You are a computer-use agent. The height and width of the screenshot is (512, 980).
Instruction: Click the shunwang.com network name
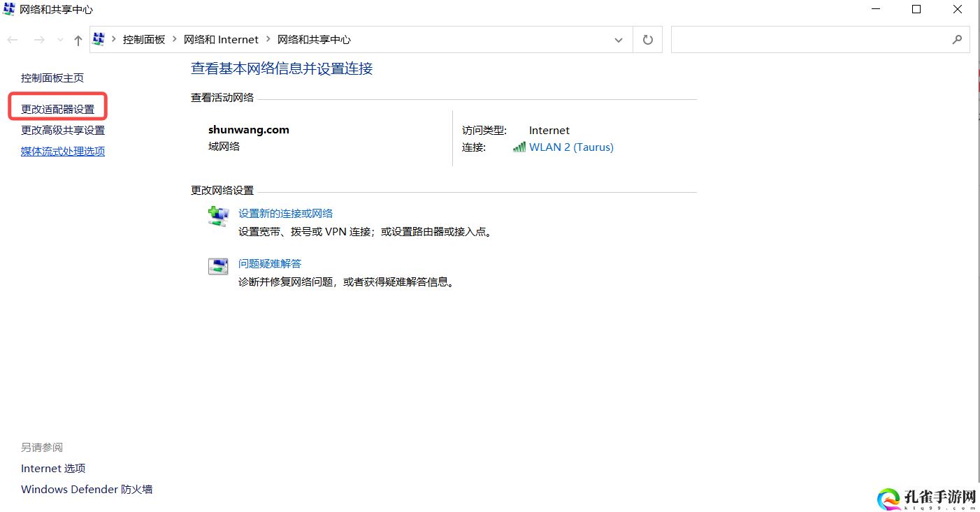(249, 130)
